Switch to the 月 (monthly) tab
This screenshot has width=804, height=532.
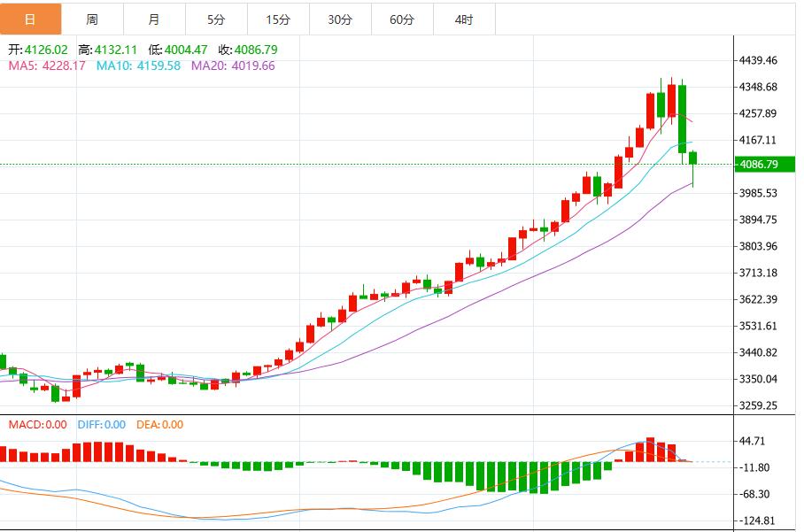(151, 18)
